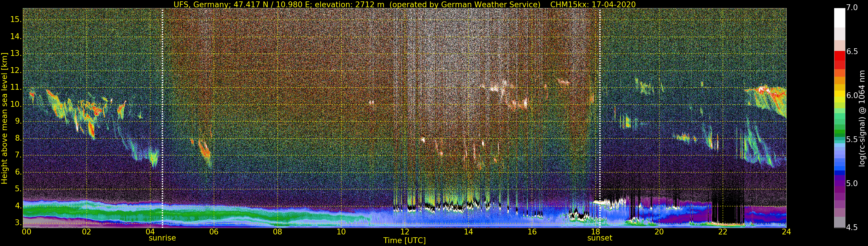The width and height of the screenshot is (868, 246).
Task: Click the "12" time axis tick label
Action: tap(405, 232)
